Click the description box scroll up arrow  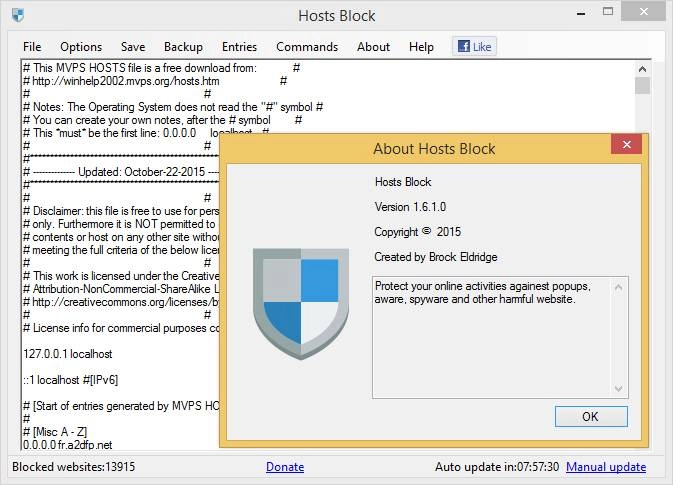618,288
